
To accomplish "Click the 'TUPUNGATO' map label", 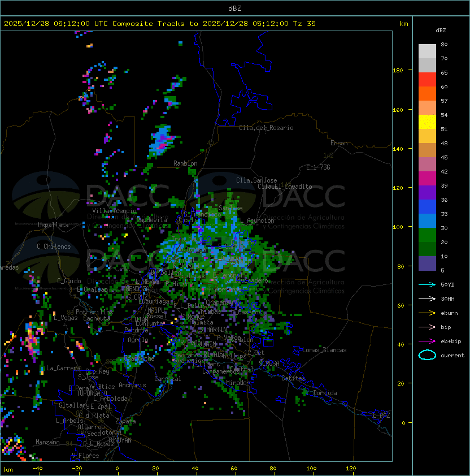I will [92, 393].
